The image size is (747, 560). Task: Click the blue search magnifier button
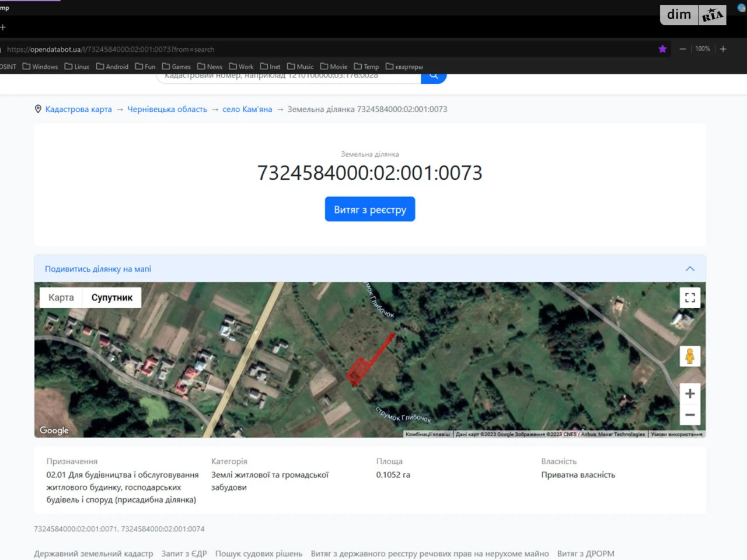click(434, 78)
